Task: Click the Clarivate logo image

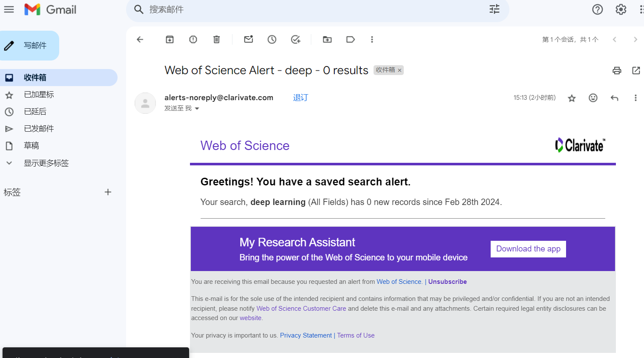Action: [580, 145]
